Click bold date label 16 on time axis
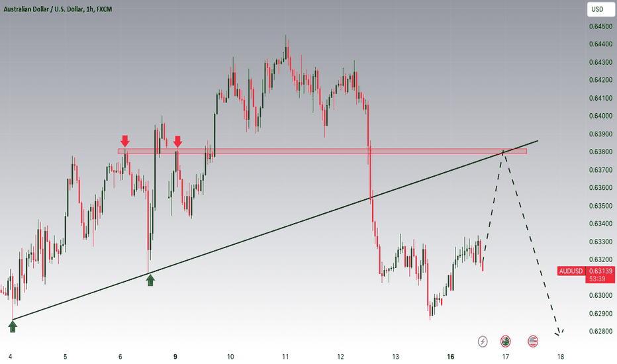Viewport: 617px width, 364px height. point(451,357)
